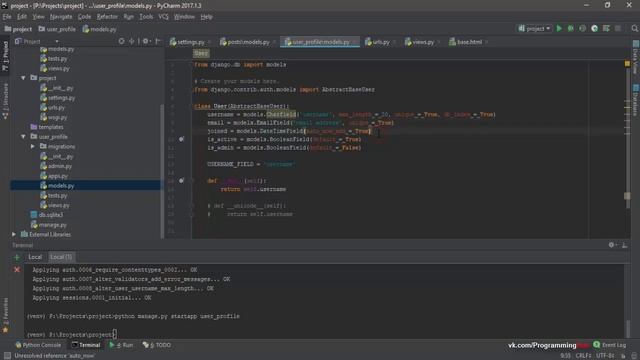This screenshot has width=640, height=360.
Task: Click the Stop icon in run toolbar
Action: [x=618, y=29]
